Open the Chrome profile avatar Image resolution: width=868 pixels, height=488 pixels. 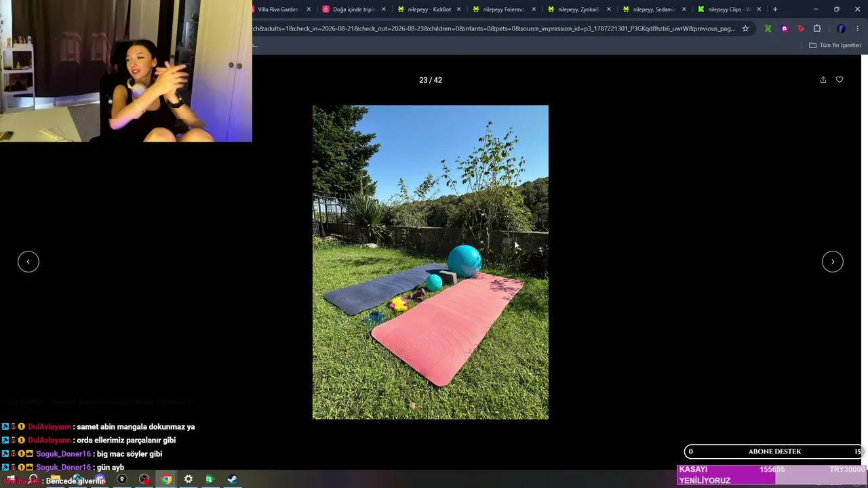[x=841, y=28]
